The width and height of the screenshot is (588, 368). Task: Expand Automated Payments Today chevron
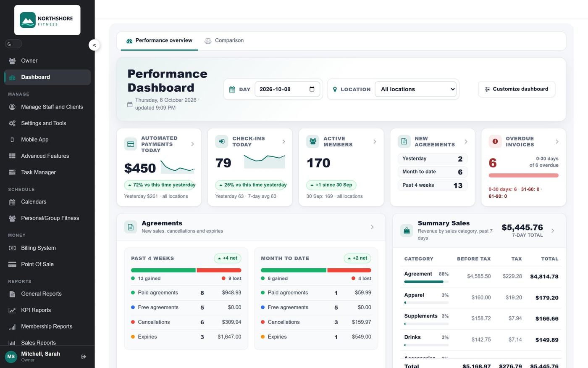click(192, 144)
